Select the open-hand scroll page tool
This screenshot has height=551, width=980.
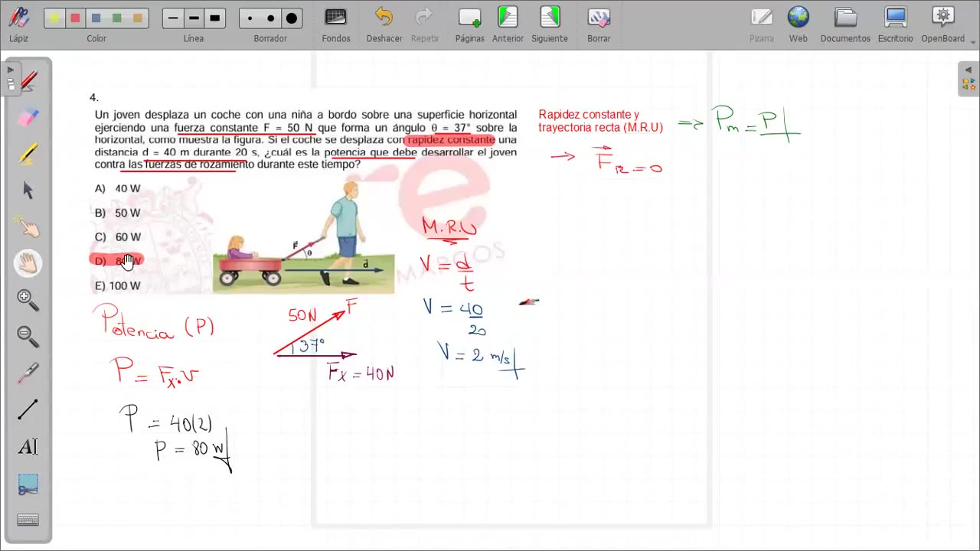28,264
